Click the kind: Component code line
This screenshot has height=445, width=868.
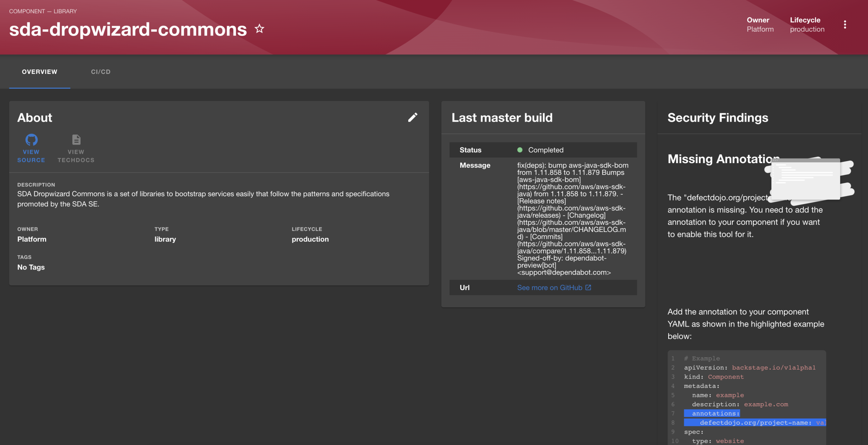click(x=714, y=377)
